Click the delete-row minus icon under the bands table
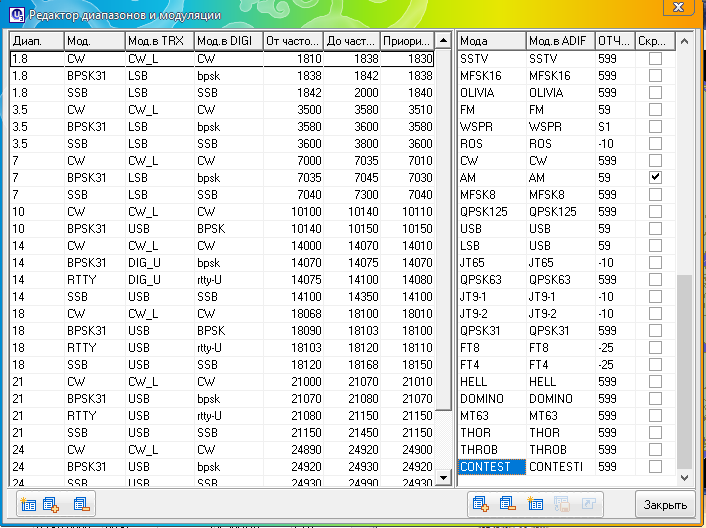The width and height of the screenshot is (706, 528). click(81, 503)
